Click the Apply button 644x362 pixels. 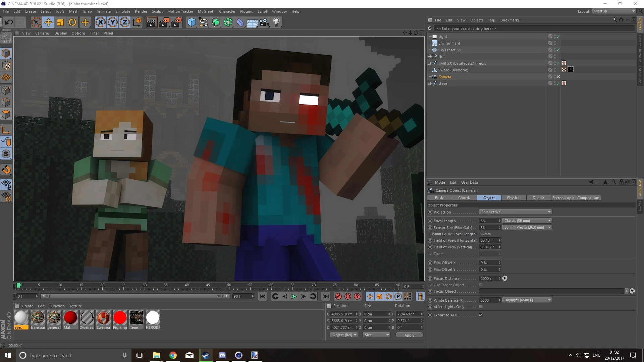(409, 335)
